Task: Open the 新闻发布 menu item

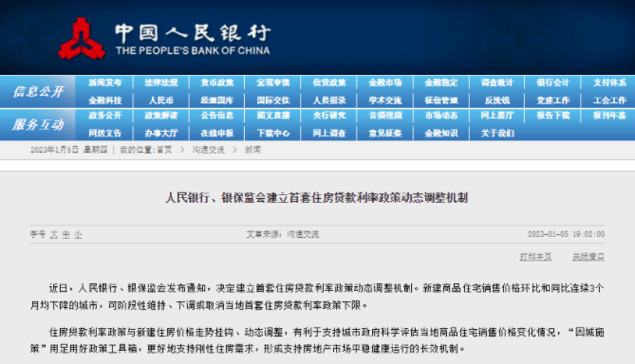Action: click(x=105, y=82)
